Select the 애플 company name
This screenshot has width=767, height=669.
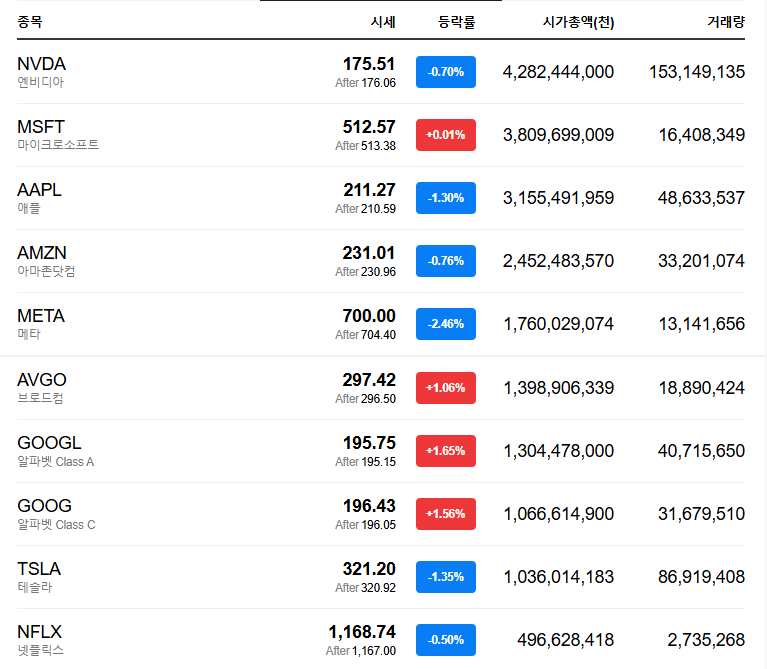click(x=29, y=209)
